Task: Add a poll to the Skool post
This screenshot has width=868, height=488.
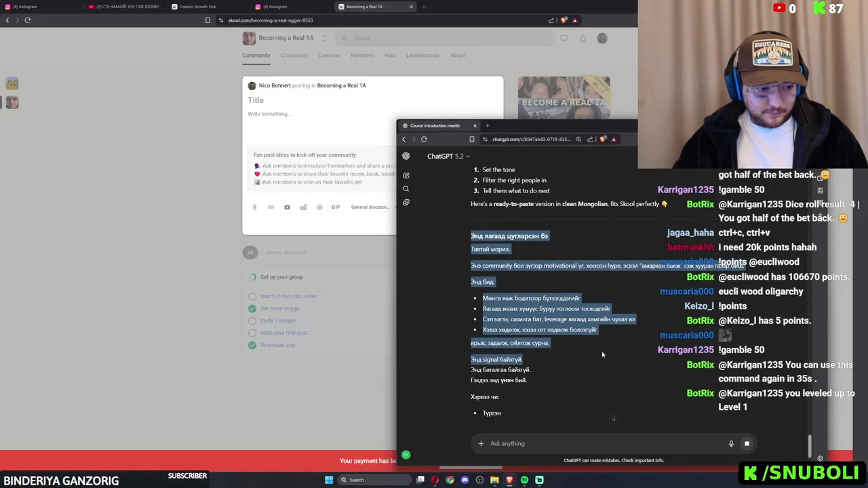Action: (x=303, y=207)
